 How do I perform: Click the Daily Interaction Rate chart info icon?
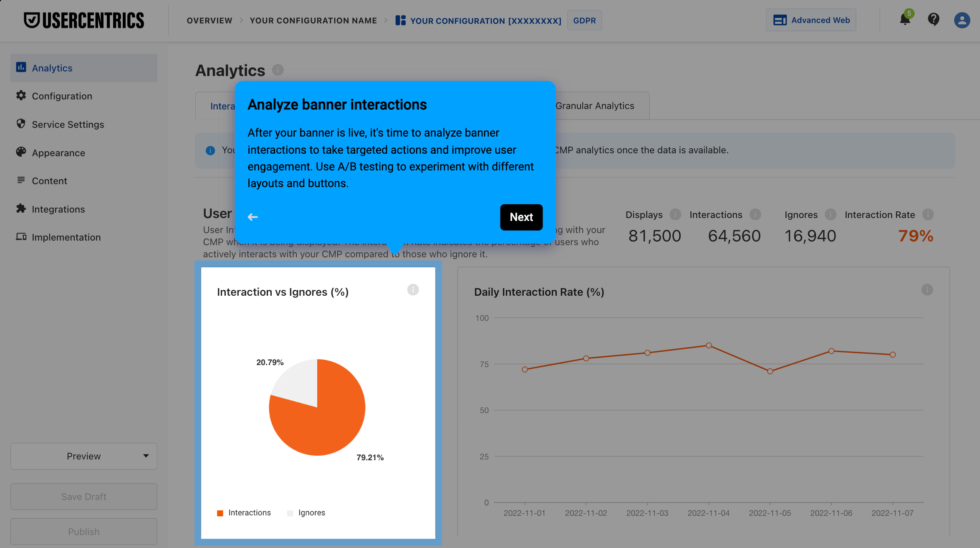pyautogui.click(x=927, y=289)
